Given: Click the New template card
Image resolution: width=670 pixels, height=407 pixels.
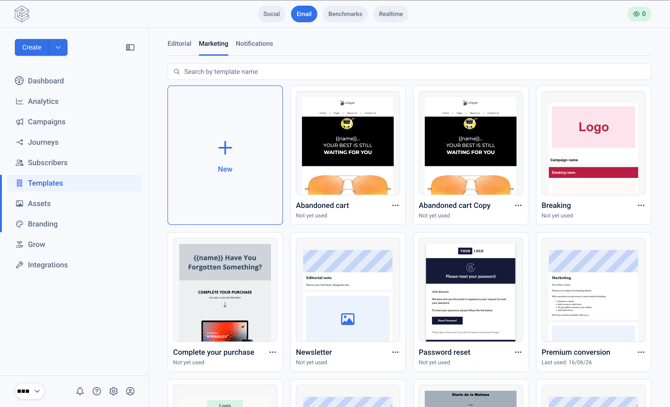Looking at the screenshot, I should coord(225,155).
